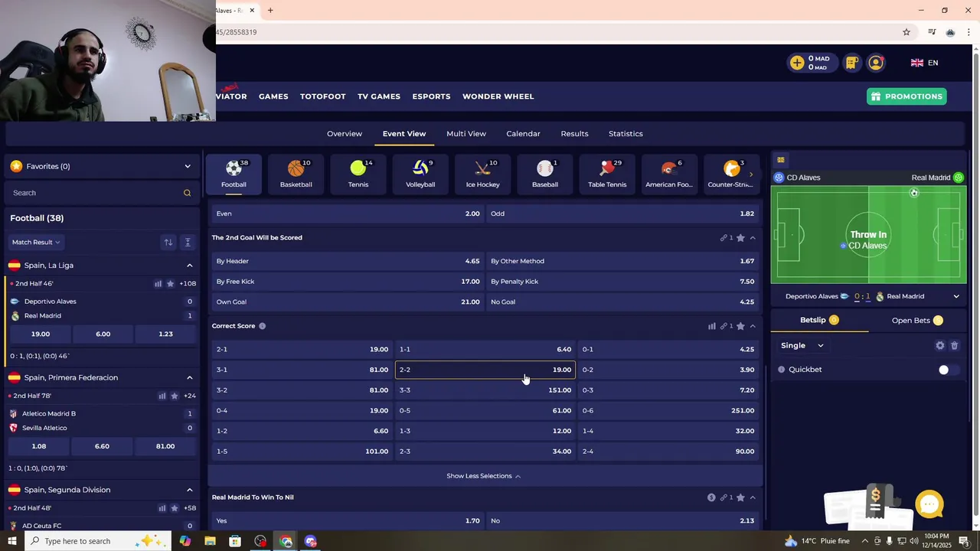The height and width of the screenshot is (551, 980).
Task: Open the Single bet type dropdown
Action: coord(802,346)
